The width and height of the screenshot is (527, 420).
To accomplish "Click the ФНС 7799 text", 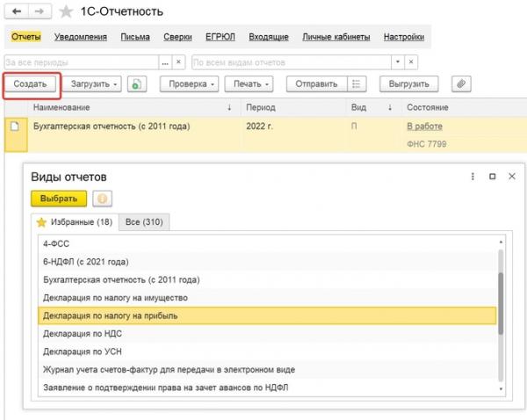I will click(427, 144).
